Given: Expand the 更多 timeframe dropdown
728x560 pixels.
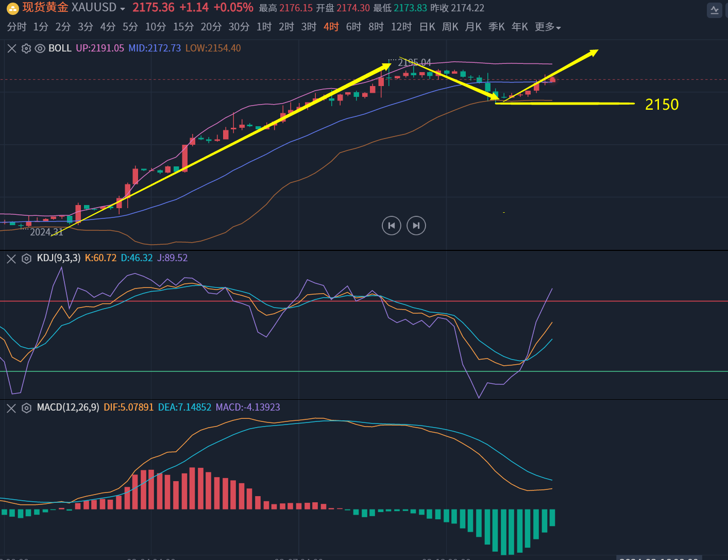Looking at the screenshot, I should point(548,27).
